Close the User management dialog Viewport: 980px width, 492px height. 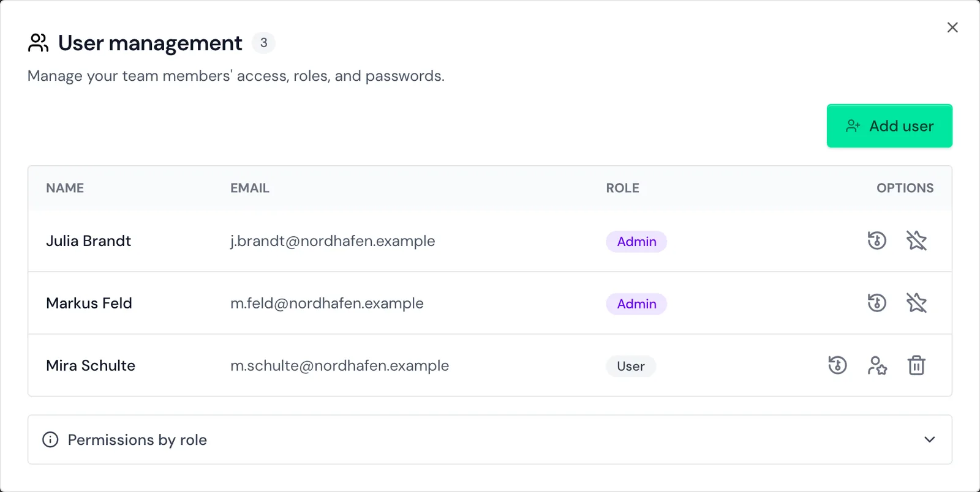pos(952,28)
